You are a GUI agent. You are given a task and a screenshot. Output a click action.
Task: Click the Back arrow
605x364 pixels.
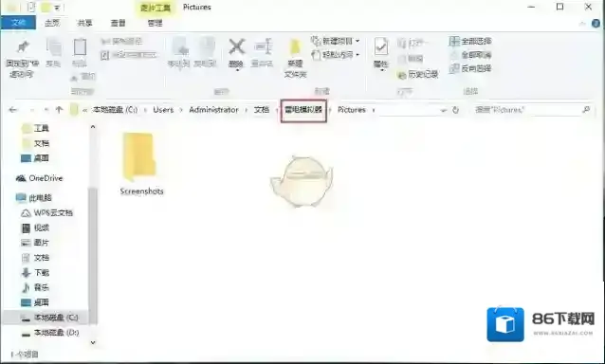coord(12,110)
